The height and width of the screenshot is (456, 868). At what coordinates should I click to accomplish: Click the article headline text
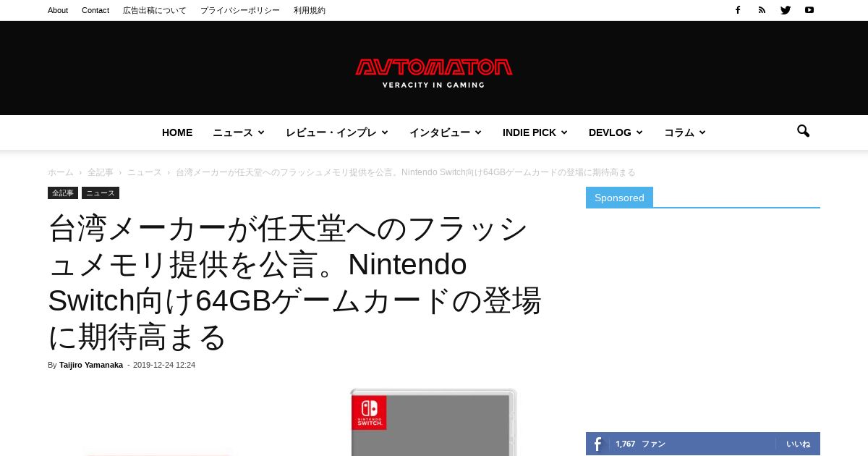pyautogui.click(x=295, y=283)
